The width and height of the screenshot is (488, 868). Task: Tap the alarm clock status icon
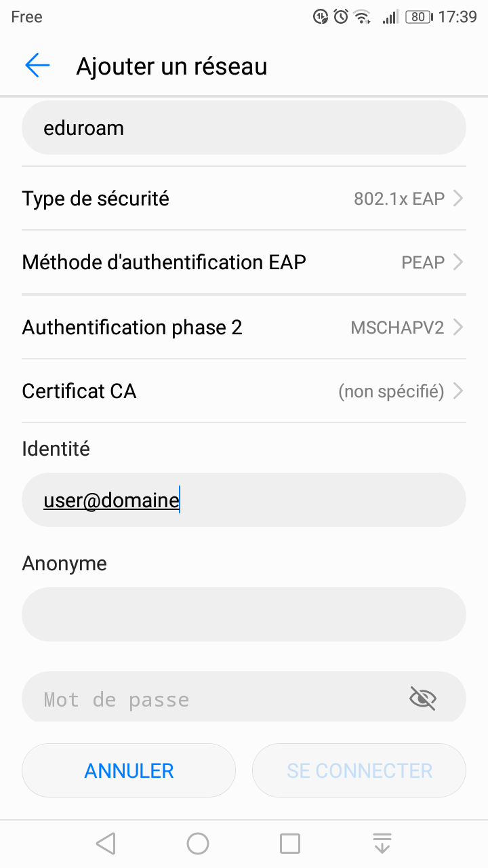click(x=341, y=17)
